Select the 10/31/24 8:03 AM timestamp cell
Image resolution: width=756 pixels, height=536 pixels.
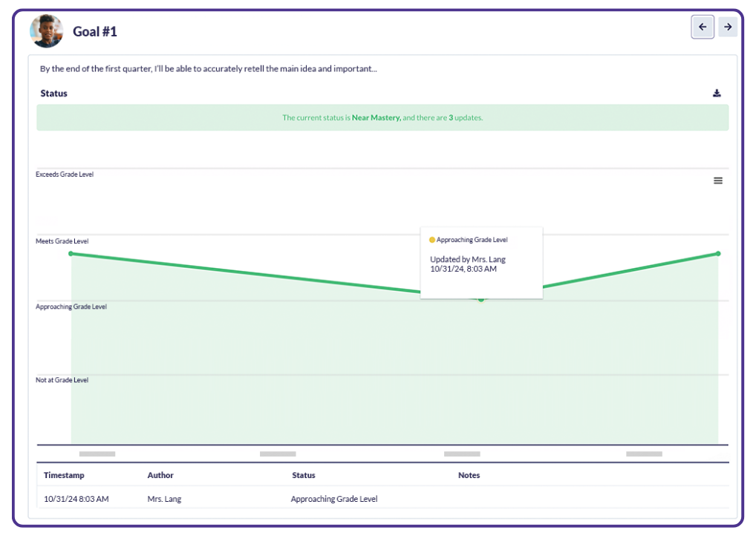(76, 499)
